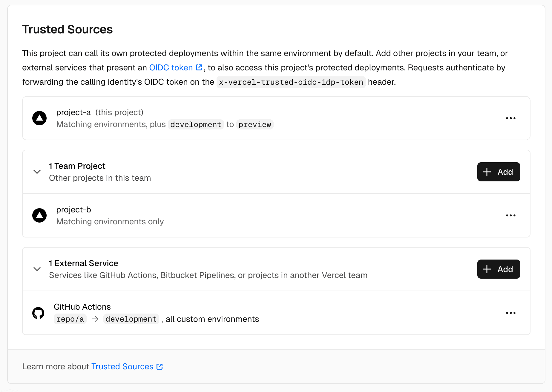Click the all custom environments text
Screen dimensions: 552x392
pos(212,319)
